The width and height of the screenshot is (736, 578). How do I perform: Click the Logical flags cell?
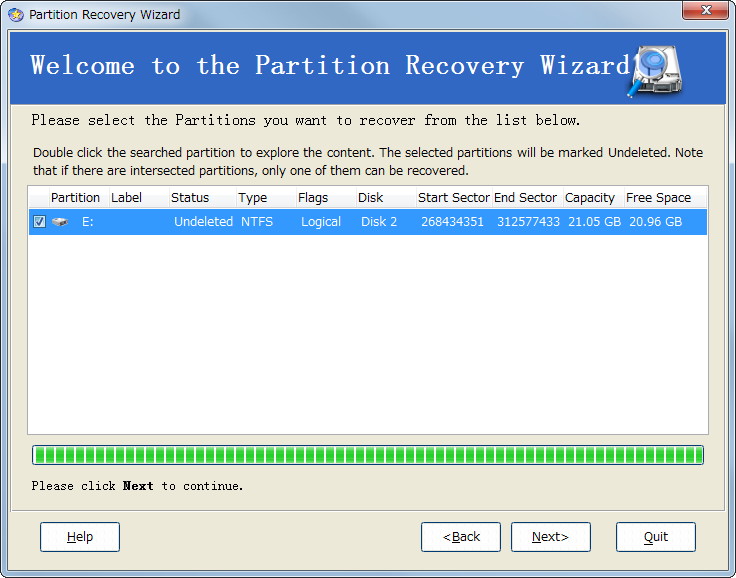321,222
